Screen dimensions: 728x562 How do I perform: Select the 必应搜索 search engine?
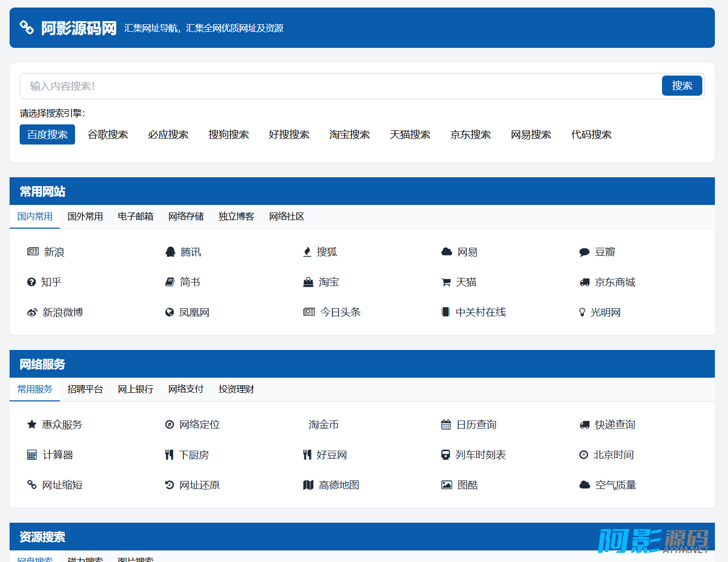click(x=168, y=134)
